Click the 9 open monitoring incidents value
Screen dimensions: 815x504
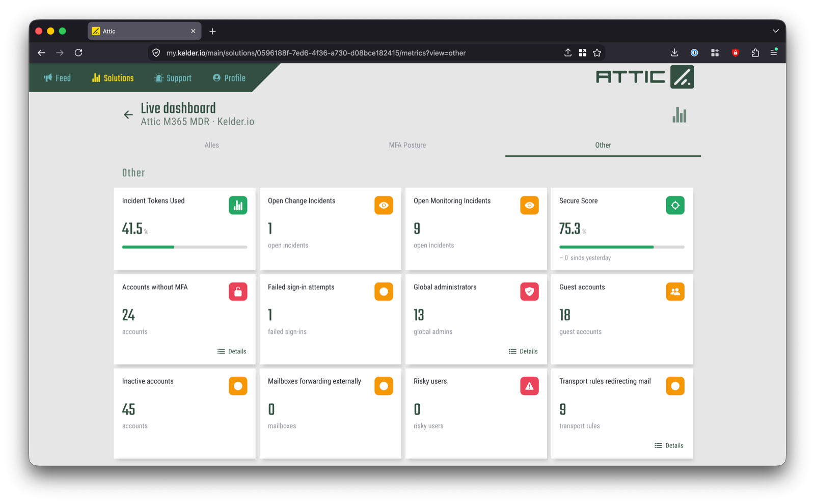pos(417,229)
